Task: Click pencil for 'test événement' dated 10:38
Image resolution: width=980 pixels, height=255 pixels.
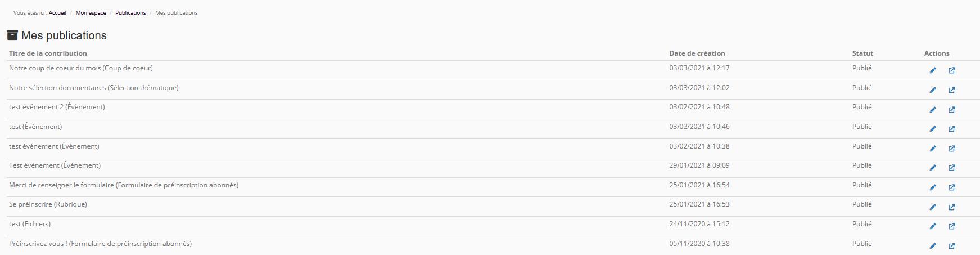Action: point(933,149)
